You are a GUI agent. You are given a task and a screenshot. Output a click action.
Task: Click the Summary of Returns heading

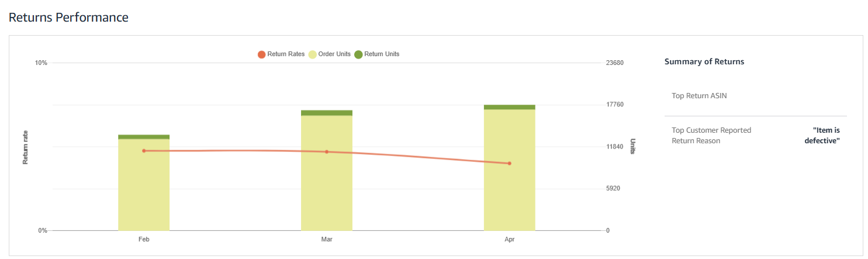click(704, 61)
